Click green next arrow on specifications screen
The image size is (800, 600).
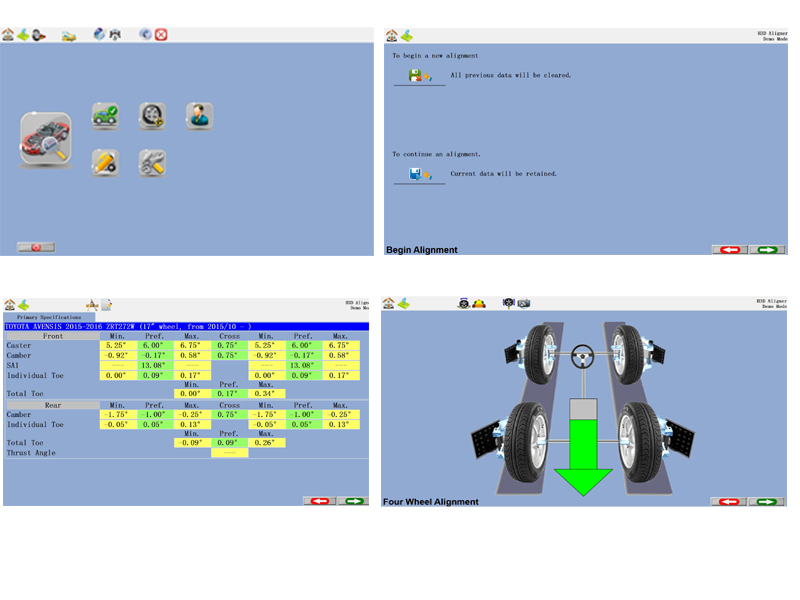pos(353,500)
